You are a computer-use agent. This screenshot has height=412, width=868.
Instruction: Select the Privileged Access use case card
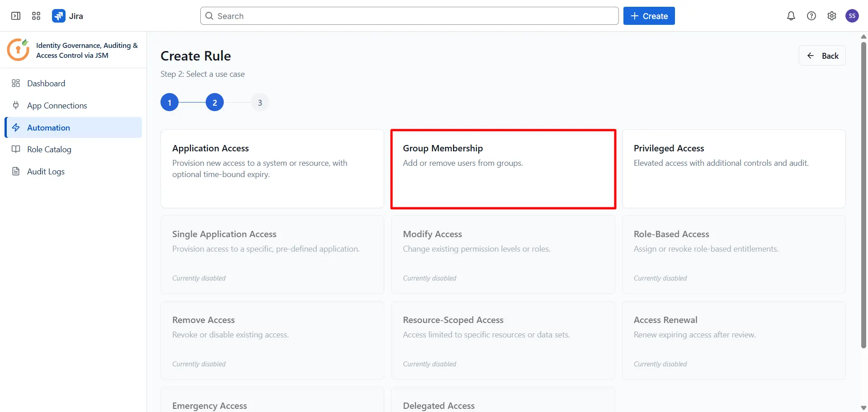pos(734,169)
